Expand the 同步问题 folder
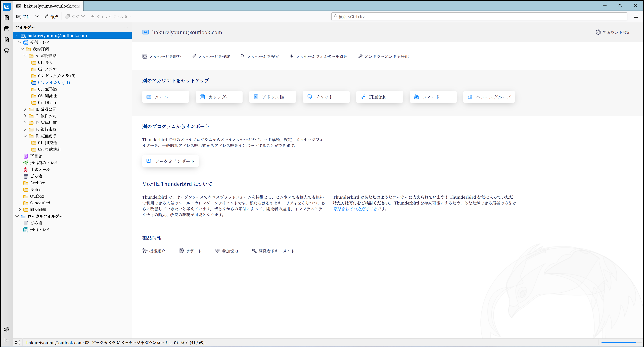The width and height of the screenshot is (644, 347). coord(20,210)
